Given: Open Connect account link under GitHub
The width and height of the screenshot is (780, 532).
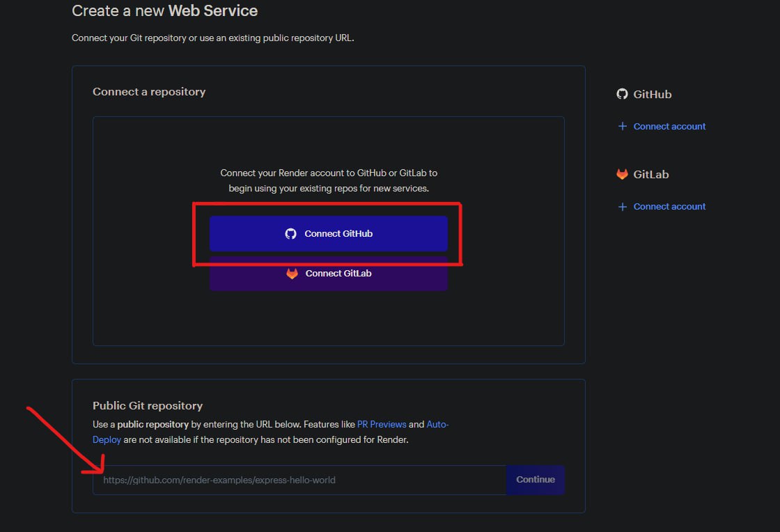Looking at the screenshot, I should point(669,126).
